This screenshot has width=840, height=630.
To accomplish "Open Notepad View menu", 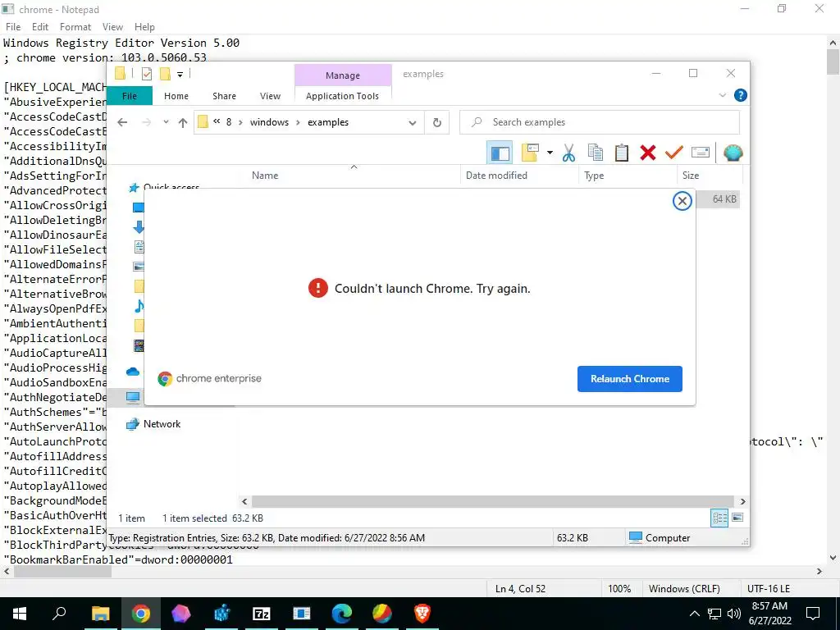I will 112,27.
